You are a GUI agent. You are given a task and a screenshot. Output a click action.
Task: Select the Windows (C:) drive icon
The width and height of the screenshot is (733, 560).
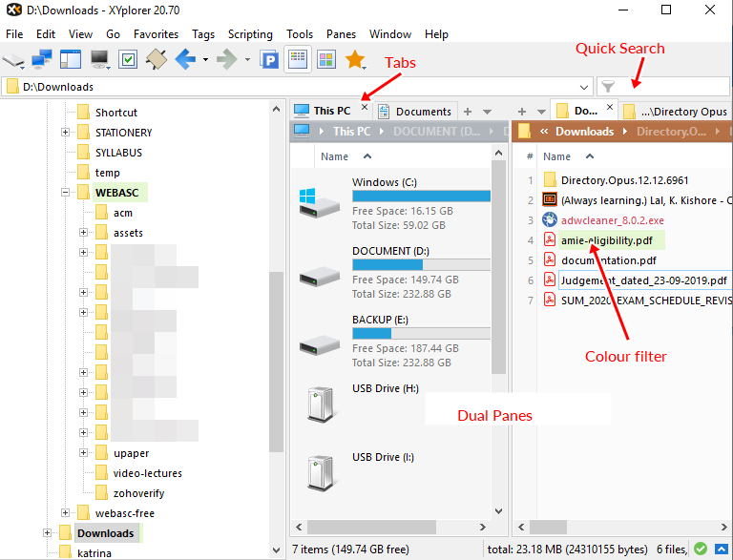(320, 203)
